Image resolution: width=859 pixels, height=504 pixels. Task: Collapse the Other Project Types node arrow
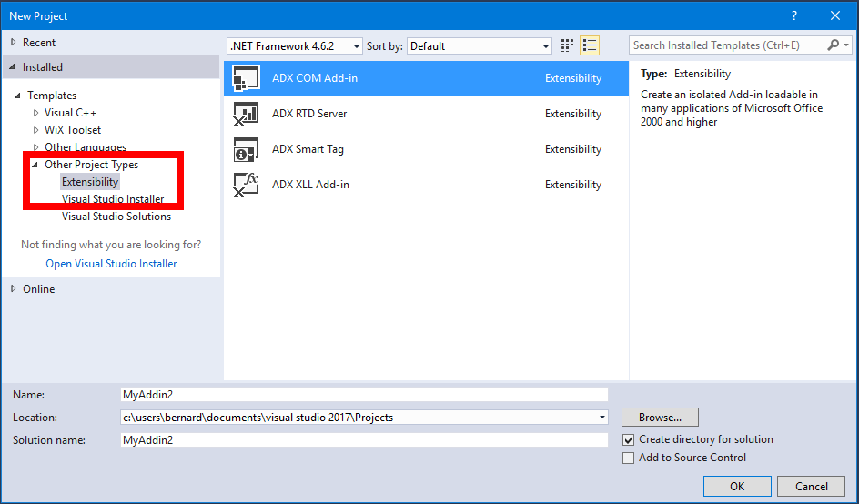35,165
